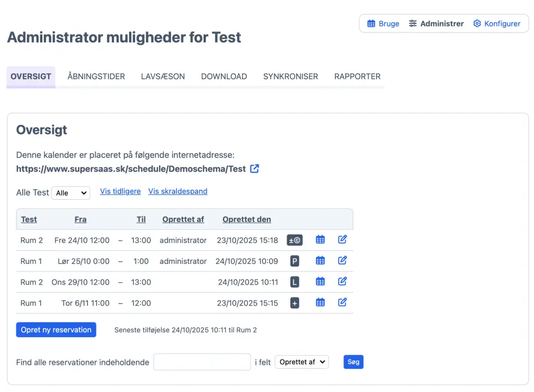Click edit icon for Rum 2 Fre 24/10 row

[x=342, y=239]
